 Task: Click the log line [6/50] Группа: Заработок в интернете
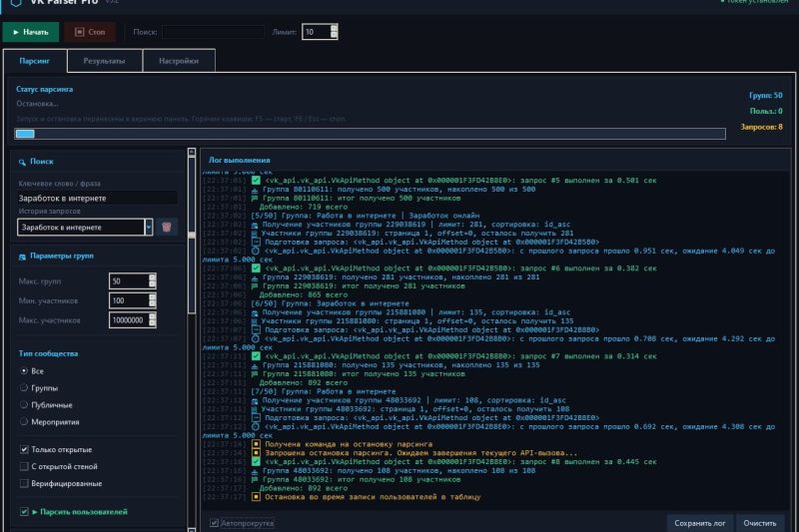[330, 303]
